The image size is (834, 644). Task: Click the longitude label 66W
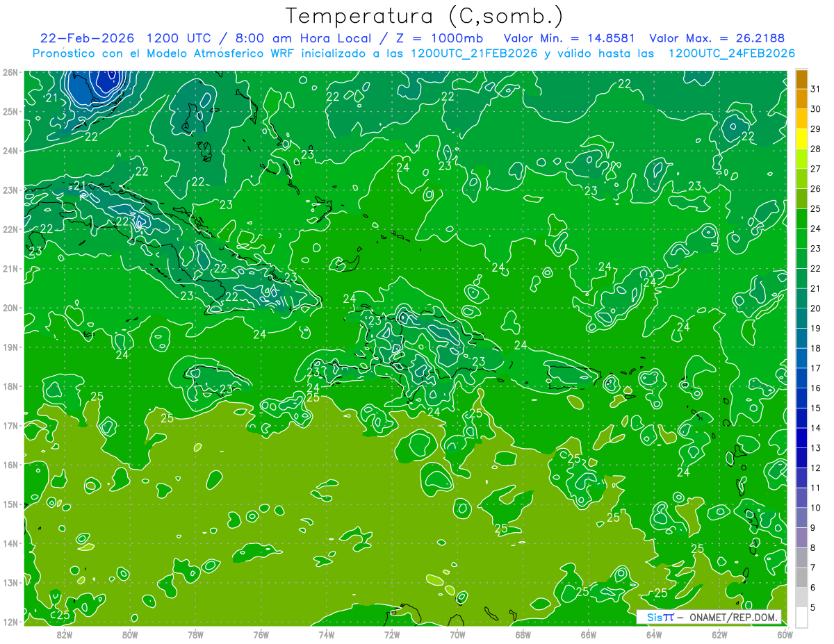588,634
